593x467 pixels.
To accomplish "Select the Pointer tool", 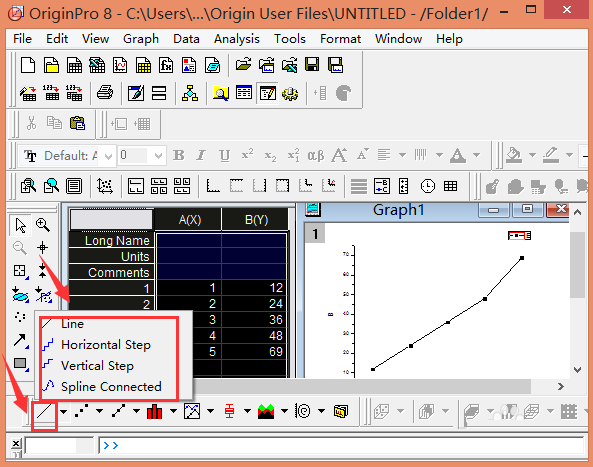I will (x=20, y=225).
